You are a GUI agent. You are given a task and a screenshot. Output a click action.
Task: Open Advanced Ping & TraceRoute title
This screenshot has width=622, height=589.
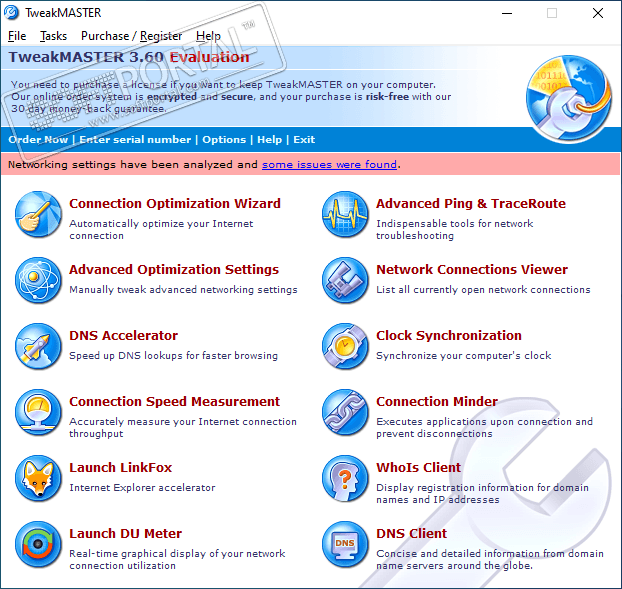(471, 203)
